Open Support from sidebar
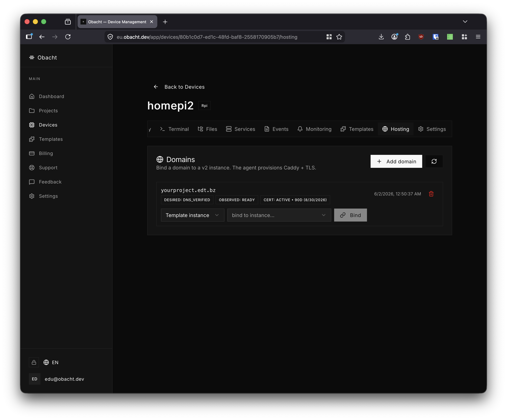Viewport: 507px width, 420px height. pyautogui.click(x=43, y=167)
